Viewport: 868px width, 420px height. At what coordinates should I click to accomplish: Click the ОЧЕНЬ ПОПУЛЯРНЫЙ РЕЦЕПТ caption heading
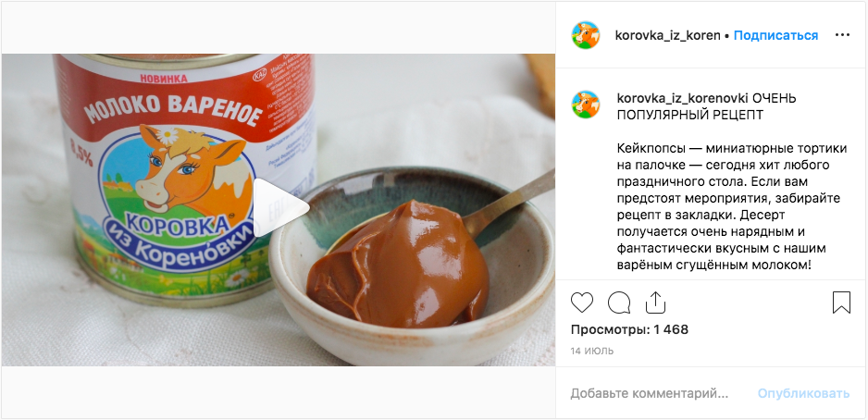coord(706,106)
